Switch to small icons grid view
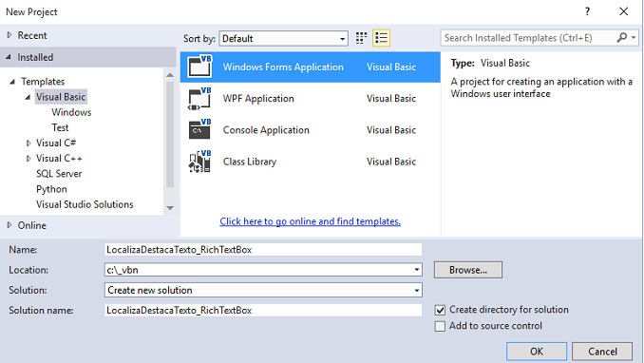Screen dimensions: 644x363 pos(361,38)
